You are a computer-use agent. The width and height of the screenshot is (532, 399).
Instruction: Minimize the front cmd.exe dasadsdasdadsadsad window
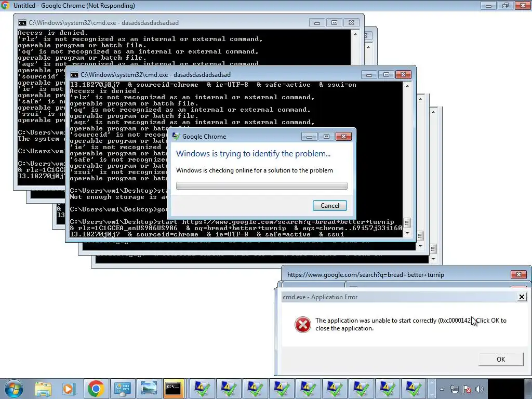(369, 75)
